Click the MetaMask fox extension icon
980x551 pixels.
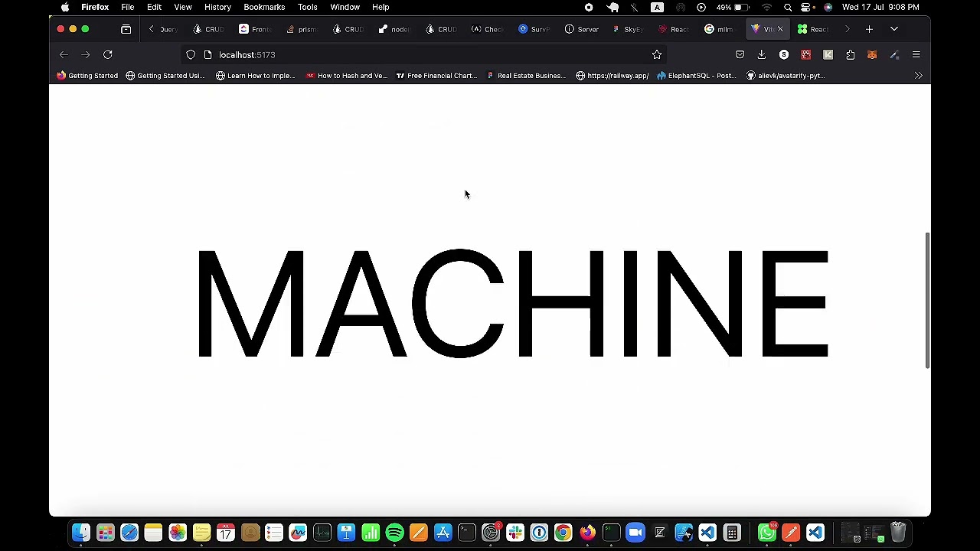[872, 54]
